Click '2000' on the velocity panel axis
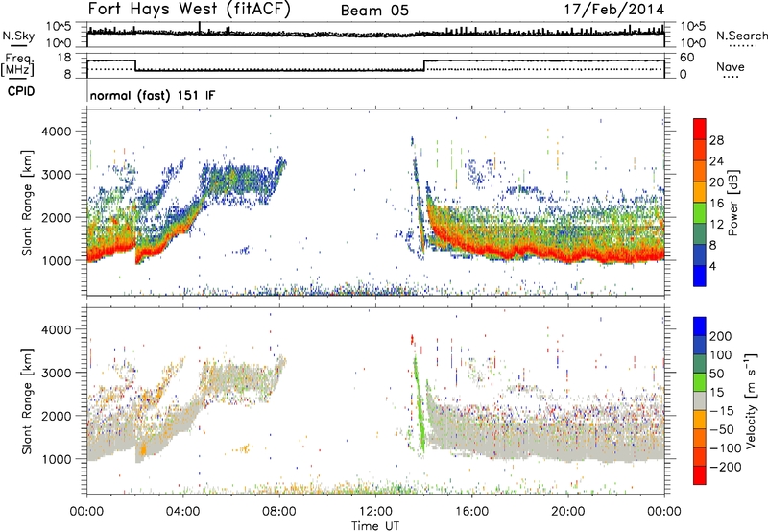The image size is (768, 532). click(x=57, y=416)
